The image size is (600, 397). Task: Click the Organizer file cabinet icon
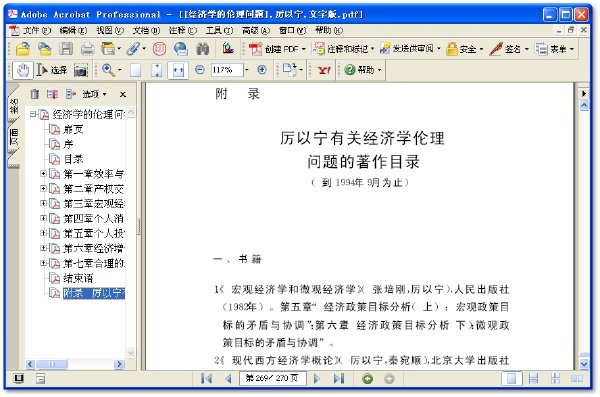coord(109,49)
